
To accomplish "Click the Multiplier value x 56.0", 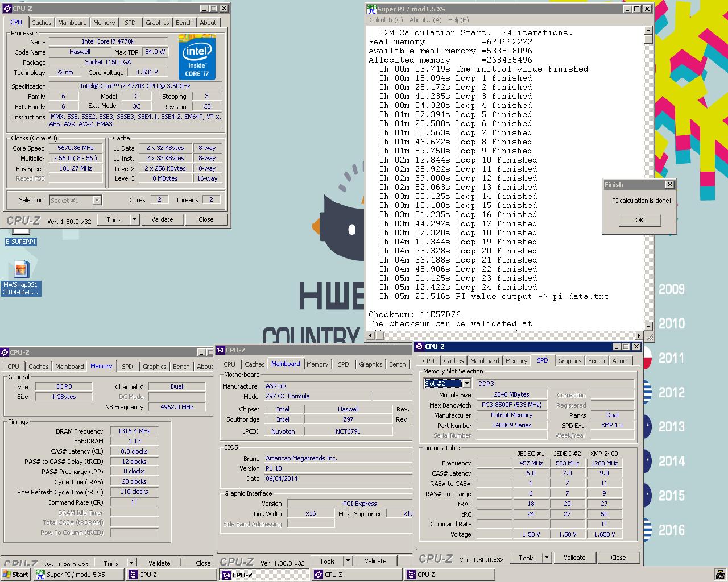I will coord(76,158).
